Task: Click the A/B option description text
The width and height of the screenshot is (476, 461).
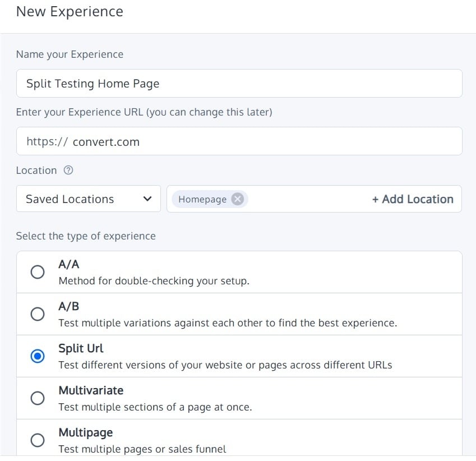Action: click(x=228, y=323)
